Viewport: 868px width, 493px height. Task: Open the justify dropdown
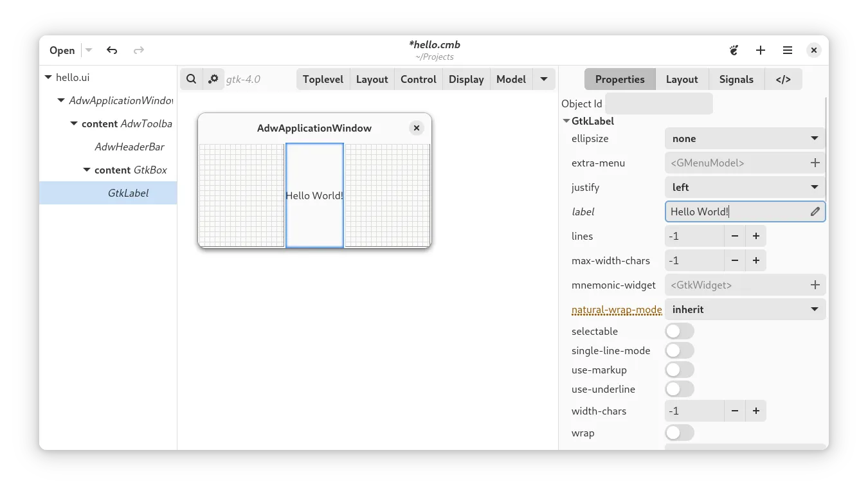point(745,187)
